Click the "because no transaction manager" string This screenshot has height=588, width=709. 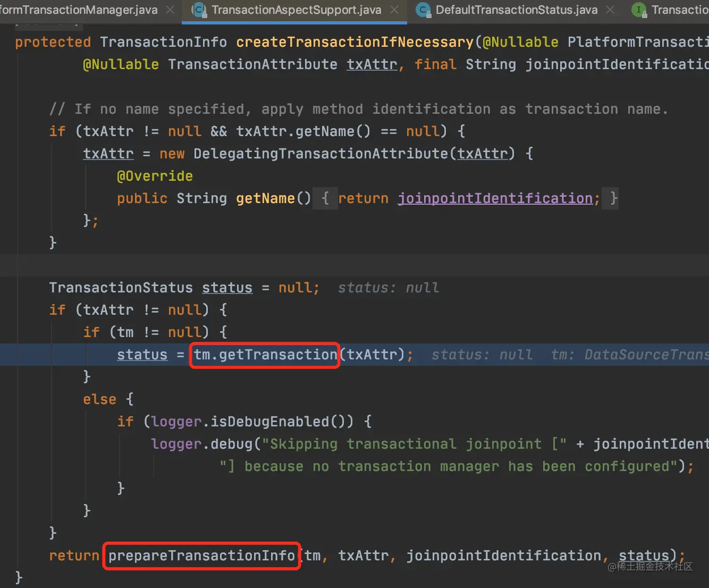click(x=449, y=466)
